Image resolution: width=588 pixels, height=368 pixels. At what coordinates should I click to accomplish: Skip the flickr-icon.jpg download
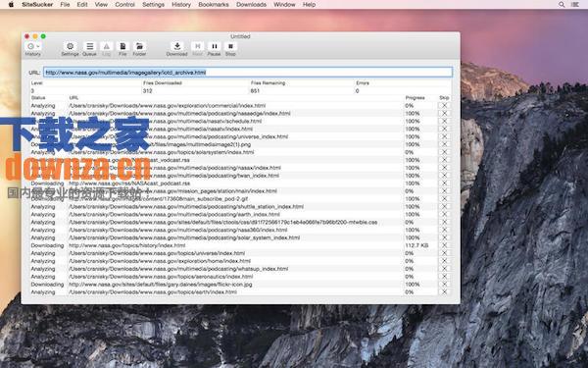tap(444, 285)
